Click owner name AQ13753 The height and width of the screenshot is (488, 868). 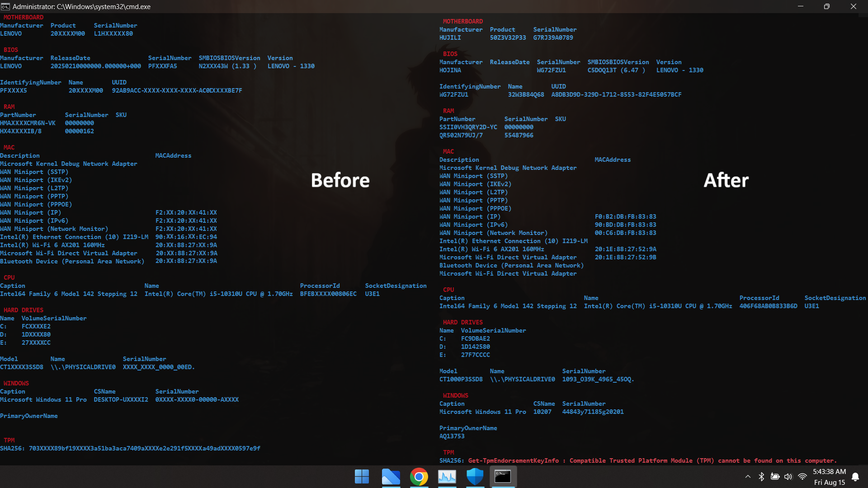(452, 436)
